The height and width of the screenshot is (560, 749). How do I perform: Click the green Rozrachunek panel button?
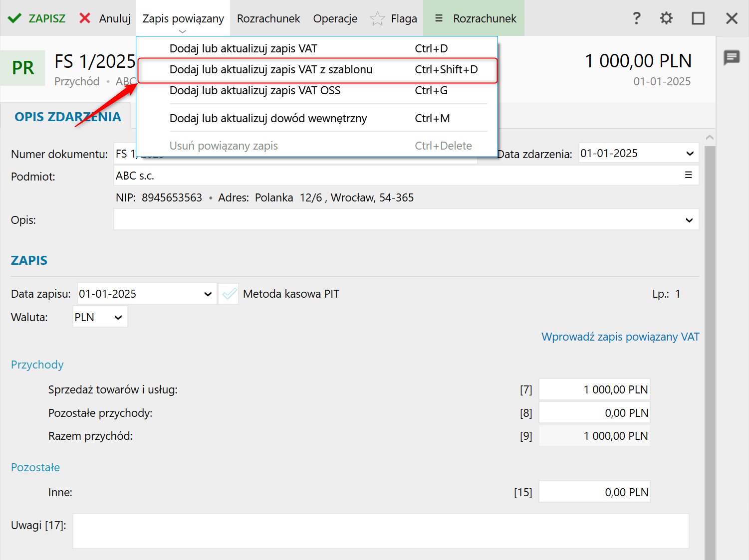[x=474, y=18]
